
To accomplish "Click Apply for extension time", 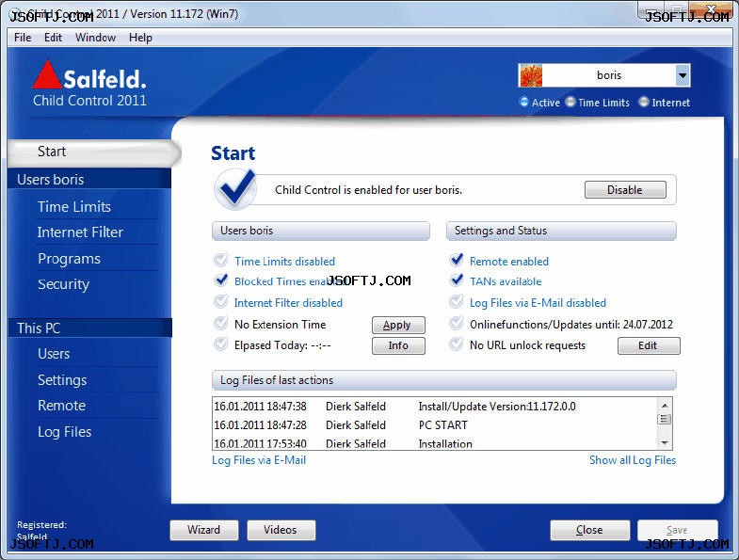I will 398,325.
